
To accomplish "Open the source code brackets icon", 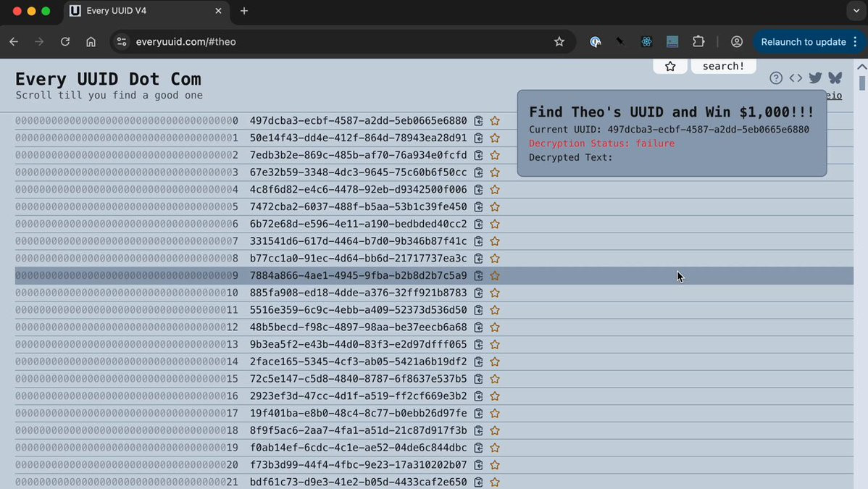I will tap(796, 78).
